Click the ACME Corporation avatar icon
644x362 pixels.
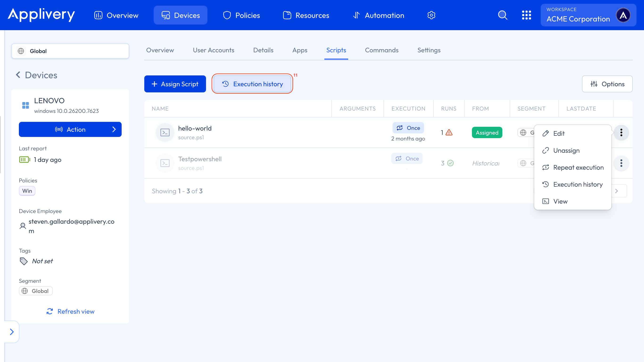623,15
